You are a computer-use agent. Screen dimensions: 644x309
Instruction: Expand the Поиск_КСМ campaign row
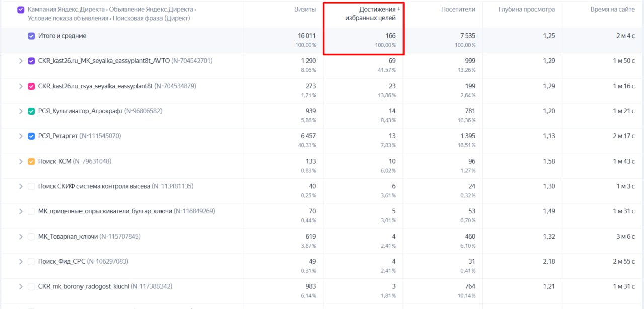(x=21, y=162)
